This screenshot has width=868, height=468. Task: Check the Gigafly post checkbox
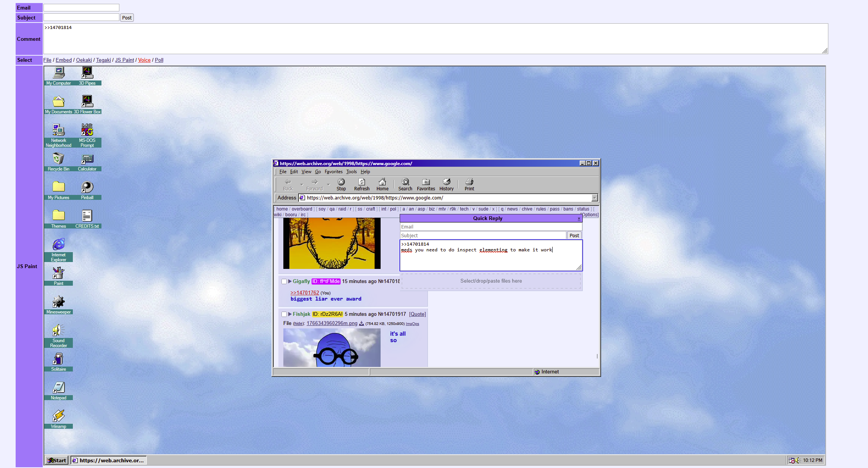(x=284, y=281)
